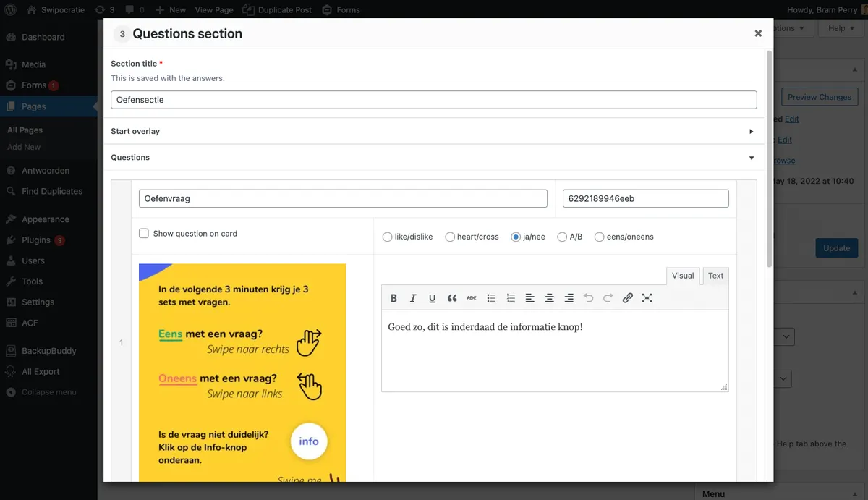Choose the eens/oneens radio option

(x=600, y=237)
